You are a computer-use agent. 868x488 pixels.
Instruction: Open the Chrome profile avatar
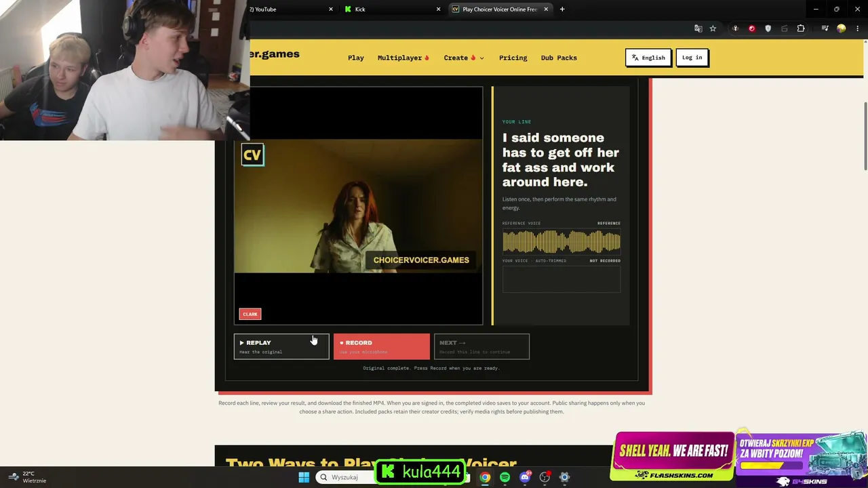(841, 28)
